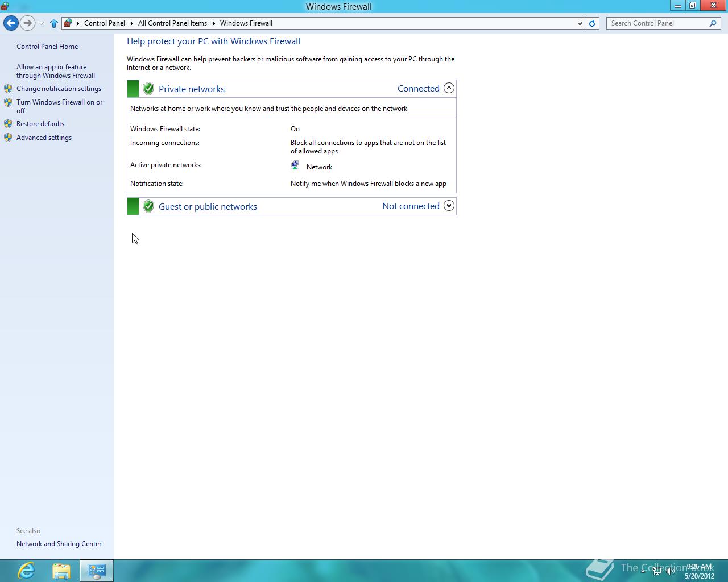The width and height of the screenshot is (728, 582).
Task: Click the network status tray icon
Action: point(657,570)
